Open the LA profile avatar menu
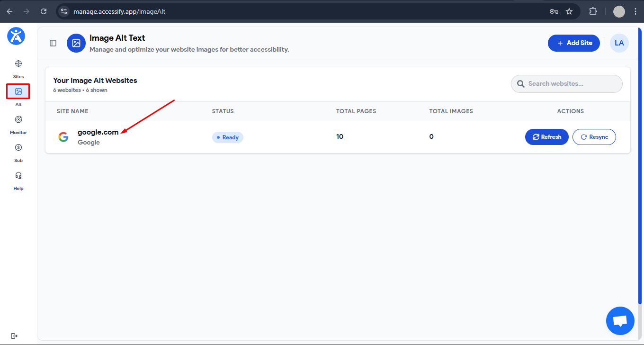The image size is (644, 345). tap(619, 43)
